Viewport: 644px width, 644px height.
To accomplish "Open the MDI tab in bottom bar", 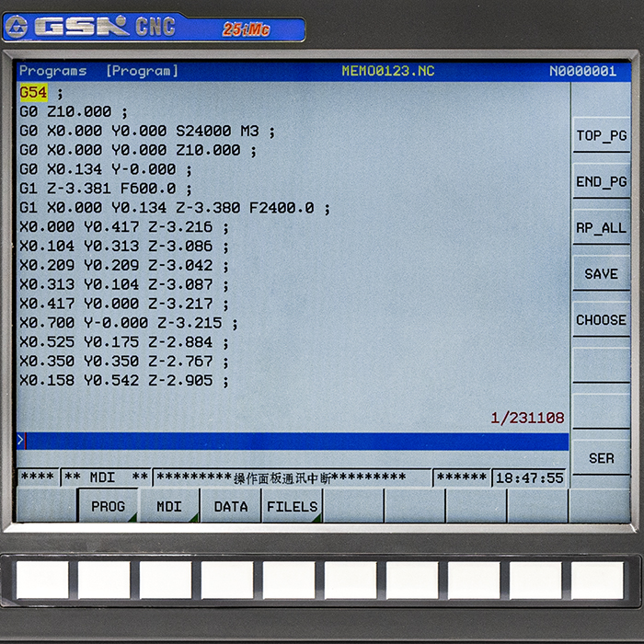I will click(169, 506).
